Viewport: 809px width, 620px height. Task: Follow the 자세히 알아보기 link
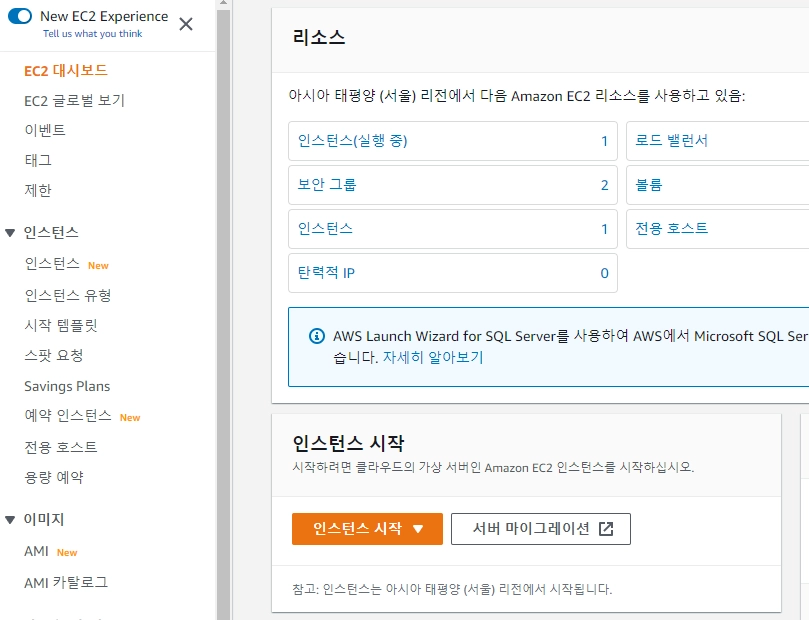tap(432, 357)
